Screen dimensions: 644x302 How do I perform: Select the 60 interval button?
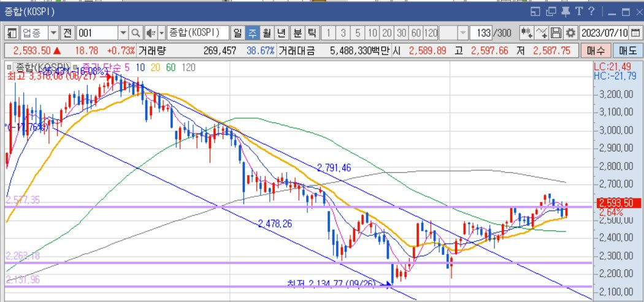click(x=416, y=33)
